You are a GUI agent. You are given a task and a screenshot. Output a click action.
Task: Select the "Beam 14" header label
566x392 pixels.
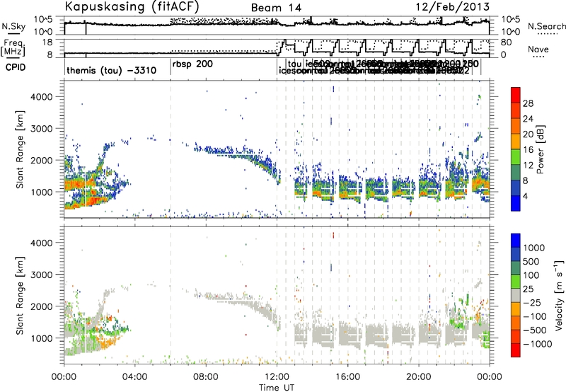coord(276,8)
